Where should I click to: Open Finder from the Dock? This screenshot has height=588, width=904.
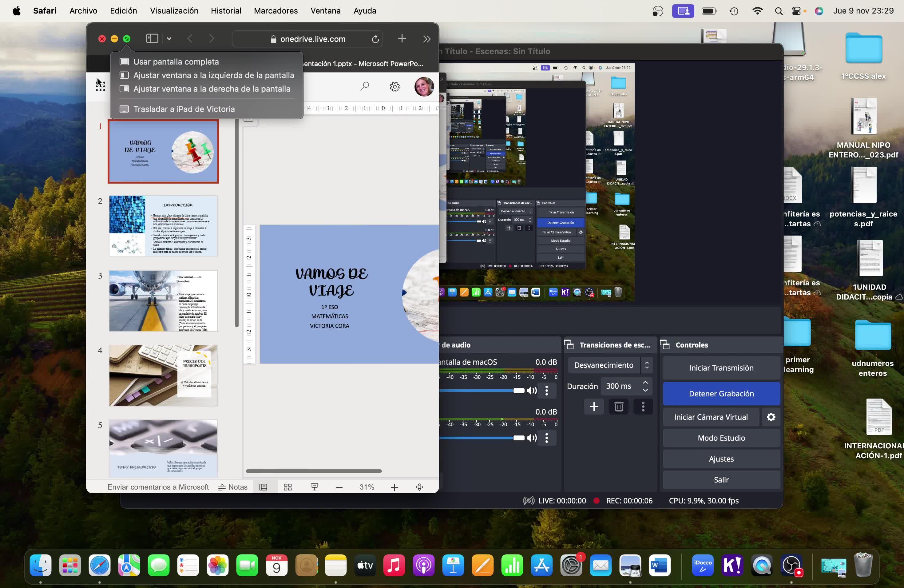tap(41, 565)
